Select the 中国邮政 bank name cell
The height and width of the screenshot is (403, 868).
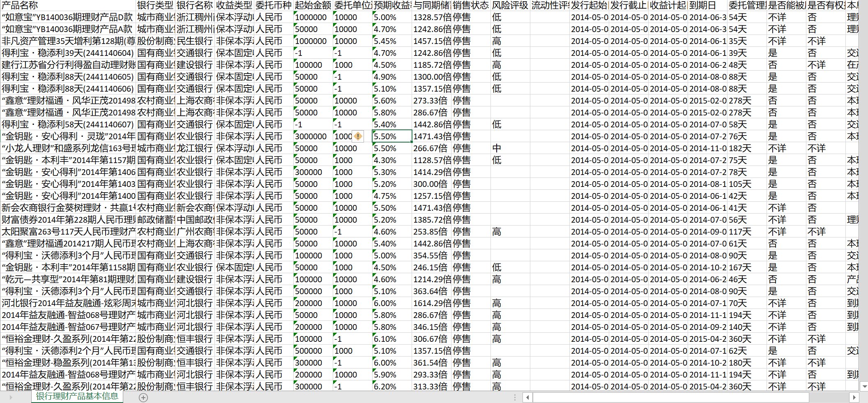point(195,220)
